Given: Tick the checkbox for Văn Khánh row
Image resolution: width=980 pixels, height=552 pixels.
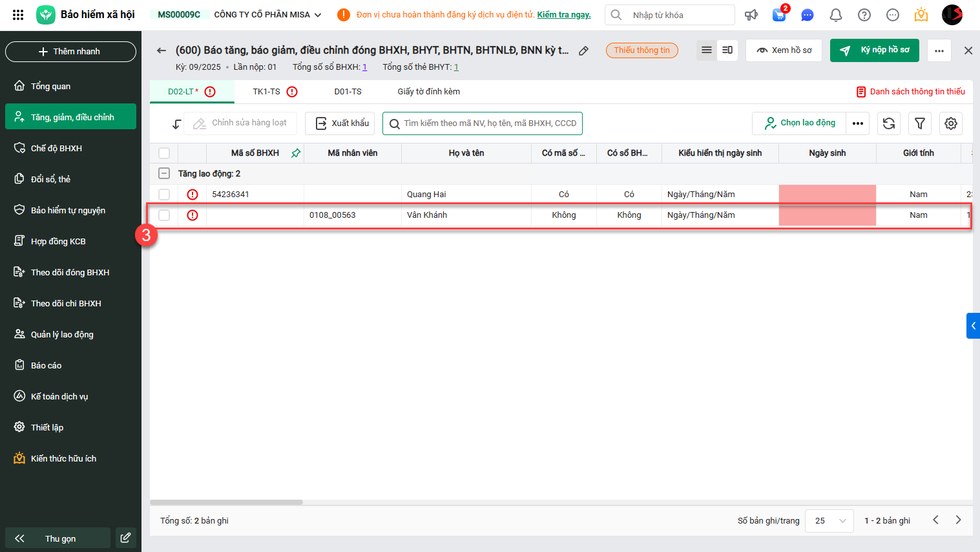Looking at the screenshot, I should coord(164,215).
